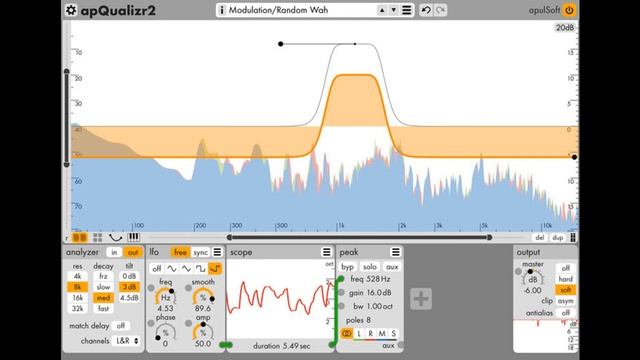The width and height of the screenshot is (640, 360).
Task: Select next preset with down arrow
Action: coord(394,10)
